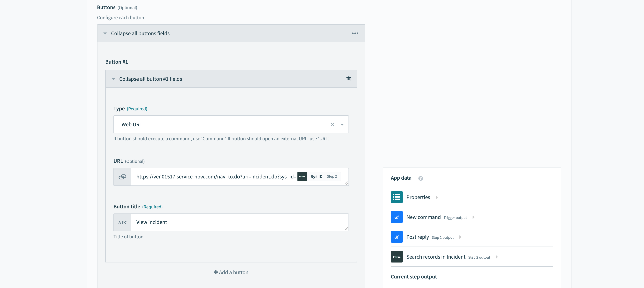Collapse all button #1 fields triangle
644x288 pixels.
113,79
